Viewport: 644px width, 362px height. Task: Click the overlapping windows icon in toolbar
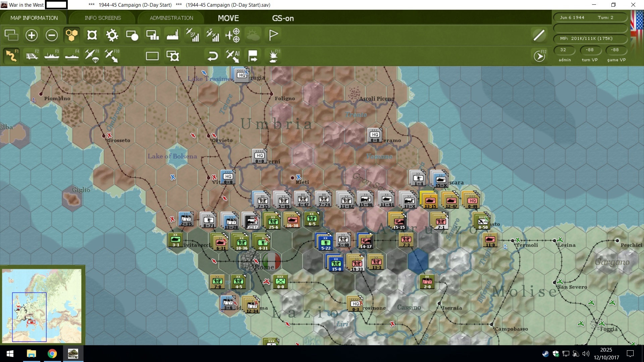pos(11,35)
